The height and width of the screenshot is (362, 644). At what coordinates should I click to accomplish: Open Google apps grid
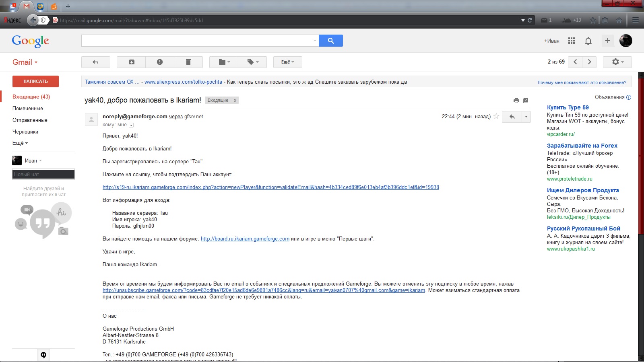(572, 41)
